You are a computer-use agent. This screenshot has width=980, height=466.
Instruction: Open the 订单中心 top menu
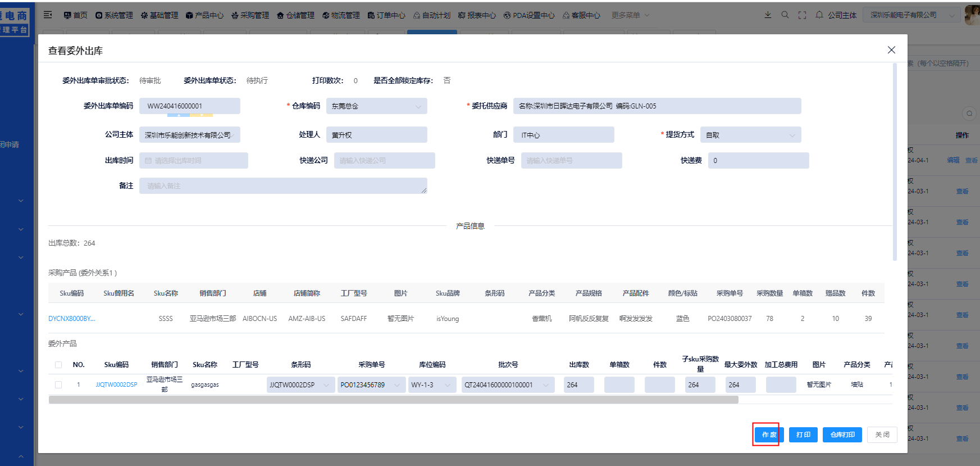pyautogui.click(x=386, y=15)
